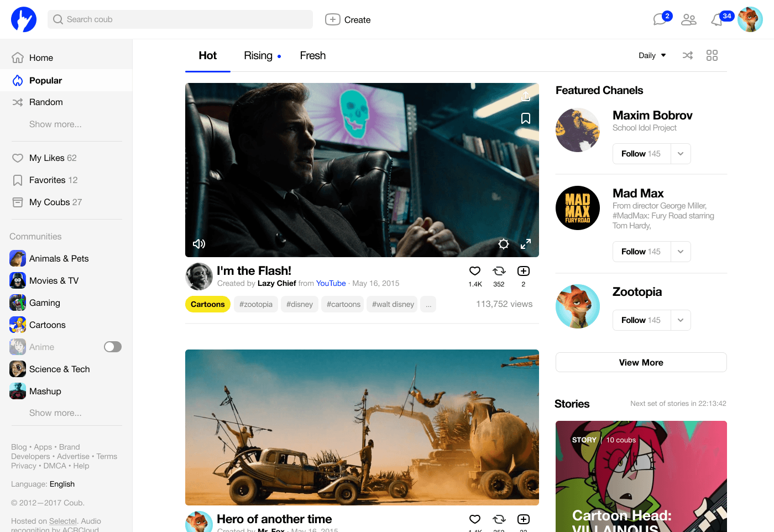Click the #disney tag

point(300,304)
